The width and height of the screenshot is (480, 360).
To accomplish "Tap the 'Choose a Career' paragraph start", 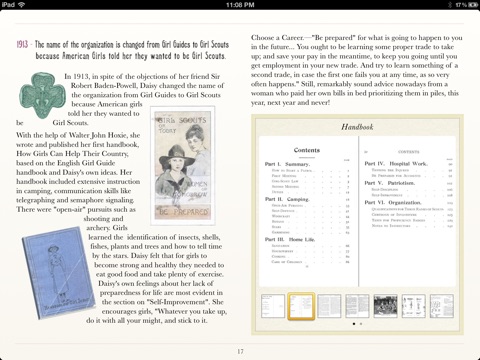I will [x=277, y=38].
